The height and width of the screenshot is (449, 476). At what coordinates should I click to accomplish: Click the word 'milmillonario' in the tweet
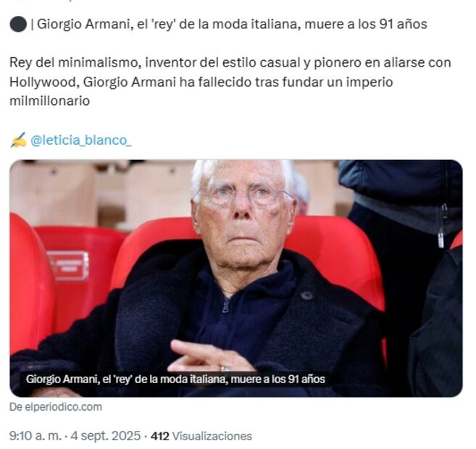pyautogui.click(x=49, y=101)
